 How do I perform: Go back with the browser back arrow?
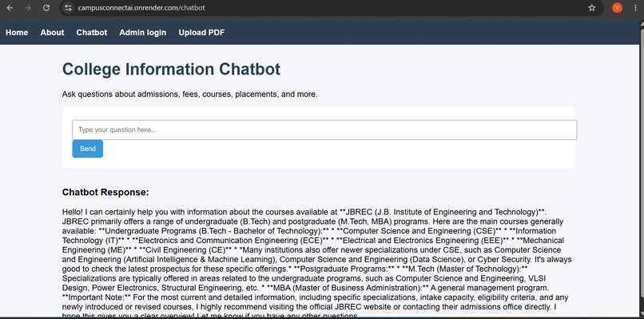click(x=10, y=8)
